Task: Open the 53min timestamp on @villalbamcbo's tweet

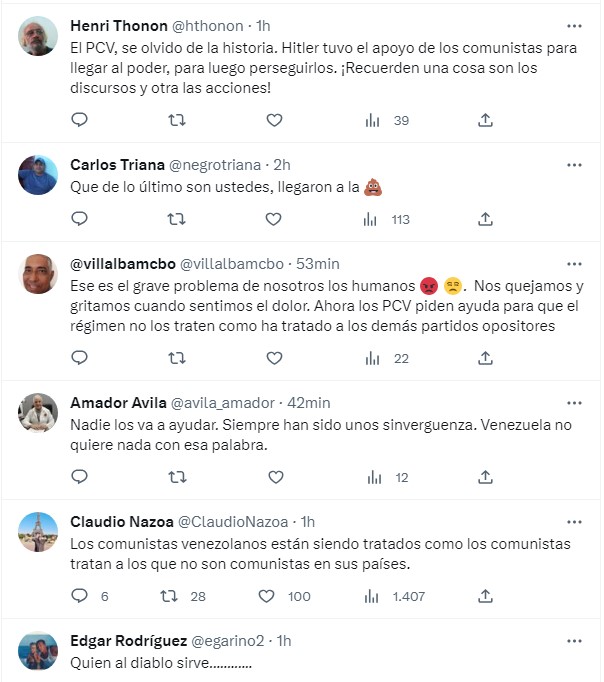Action: 318,264
